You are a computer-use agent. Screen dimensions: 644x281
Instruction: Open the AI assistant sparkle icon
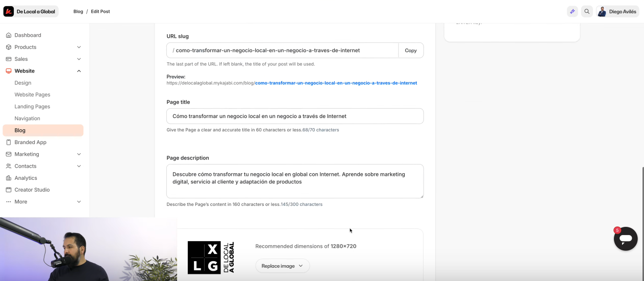click(x=573, y=11)
